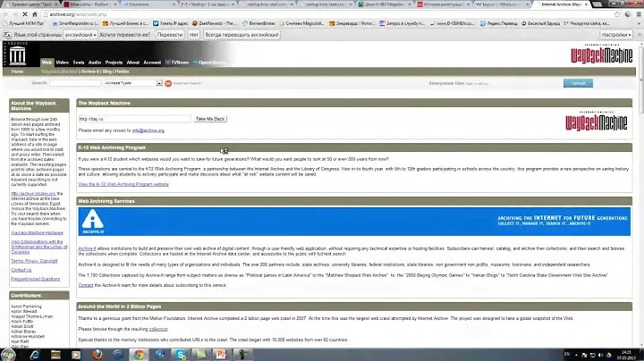This screenshot has height=361, width=644.
Task: Click the browser back arrow button
Action: pos(8,13)
